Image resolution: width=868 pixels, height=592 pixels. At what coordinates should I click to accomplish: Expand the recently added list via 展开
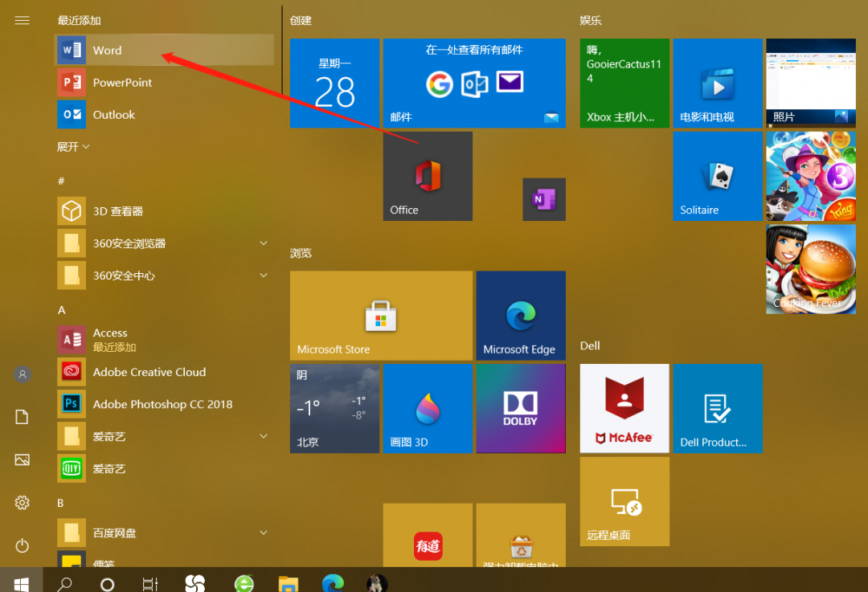73,147
